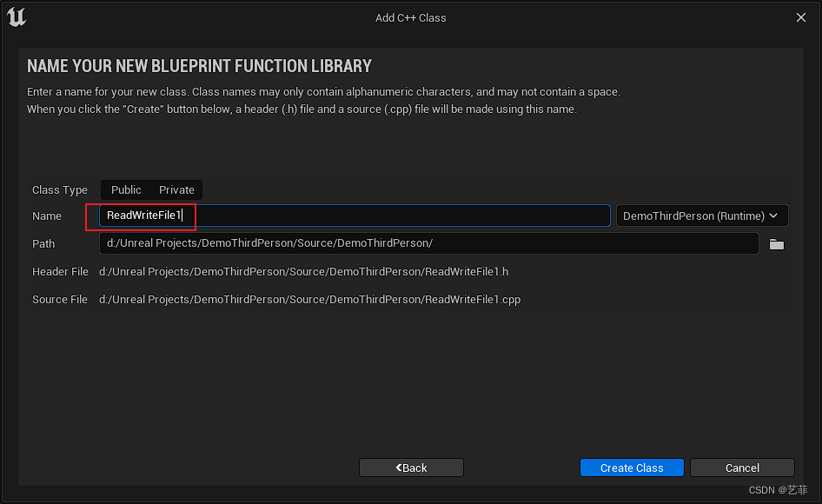Open the DemoThirdPerson (Runtime) module dropdown

coord(702,216)
